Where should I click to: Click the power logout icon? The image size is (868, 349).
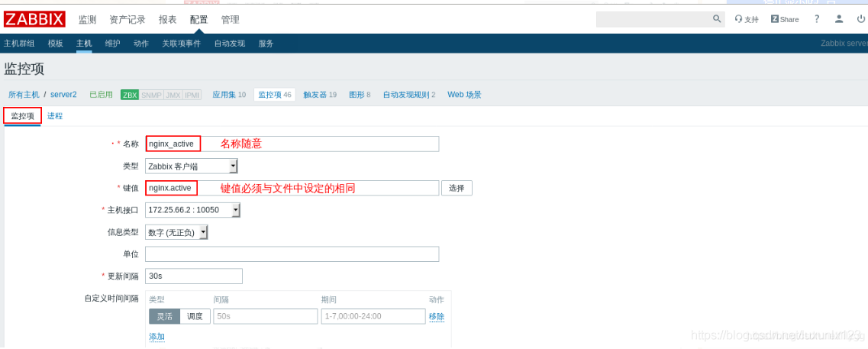pos(860,19)
